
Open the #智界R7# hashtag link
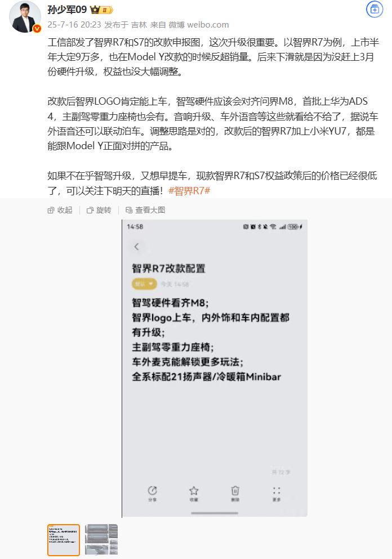[189, 191]
